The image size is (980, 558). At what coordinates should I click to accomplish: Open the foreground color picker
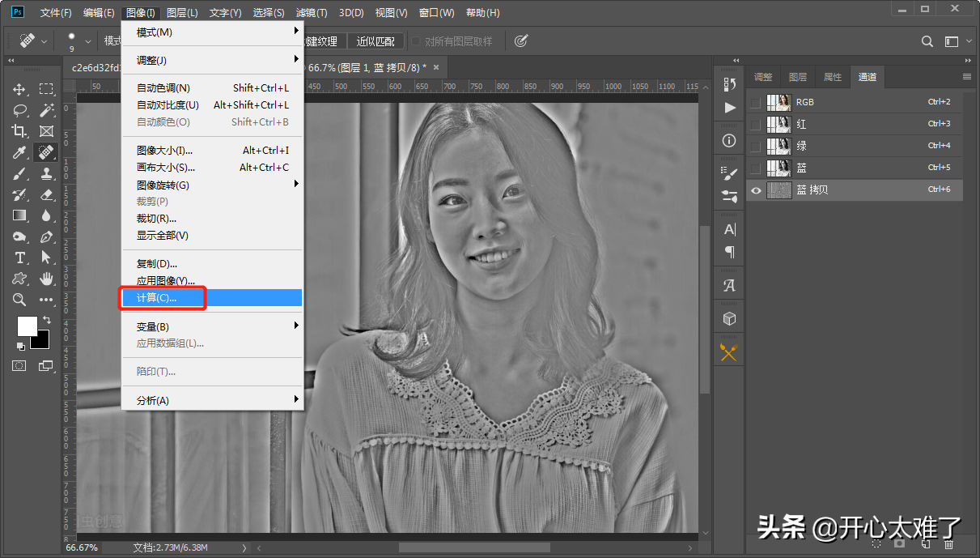click(28, 326)
